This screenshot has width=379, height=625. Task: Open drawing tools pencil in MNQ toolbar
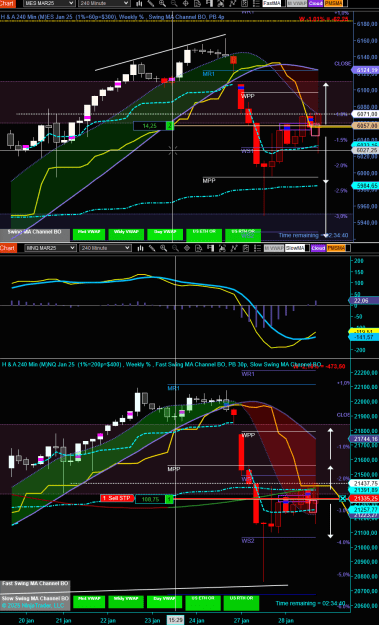[x=152, y=248]
